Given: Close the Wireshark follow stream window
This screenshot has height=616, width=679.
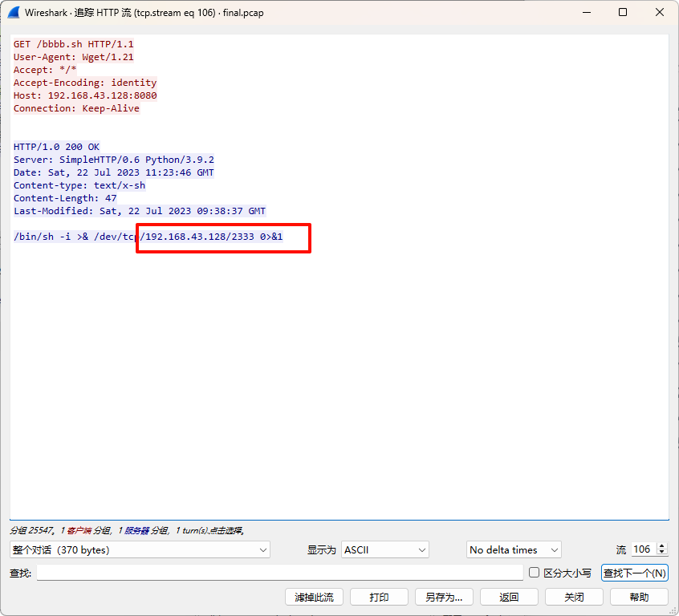Looking at the screenshot, I should coord(660,12).
